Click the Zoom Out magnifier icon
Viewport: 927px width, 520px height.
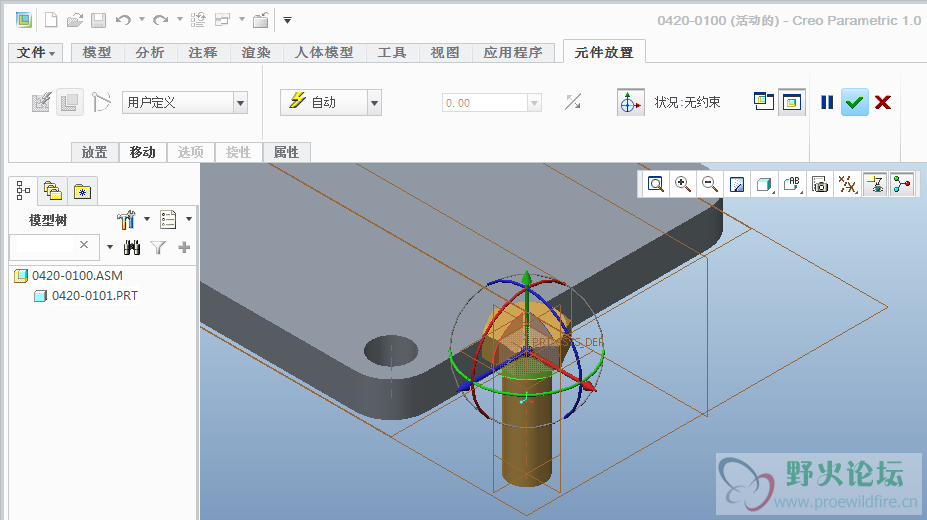tap(710, 184)
